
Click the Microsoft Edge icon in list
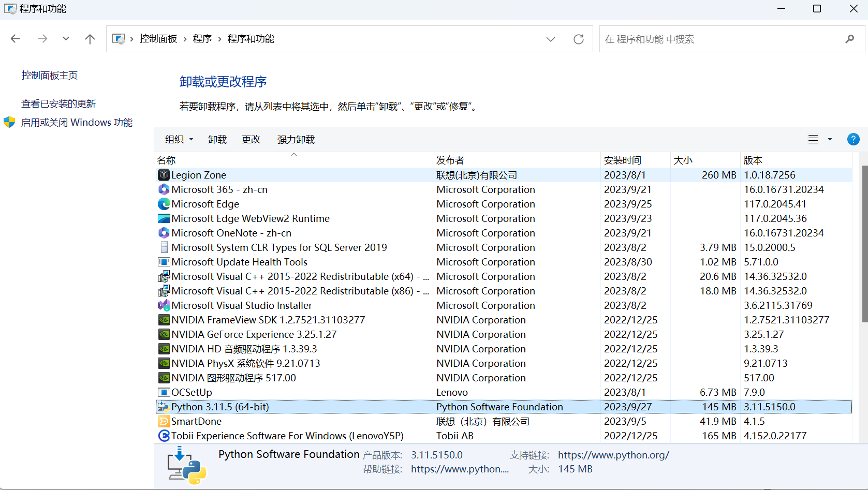[x=164, y=204]
